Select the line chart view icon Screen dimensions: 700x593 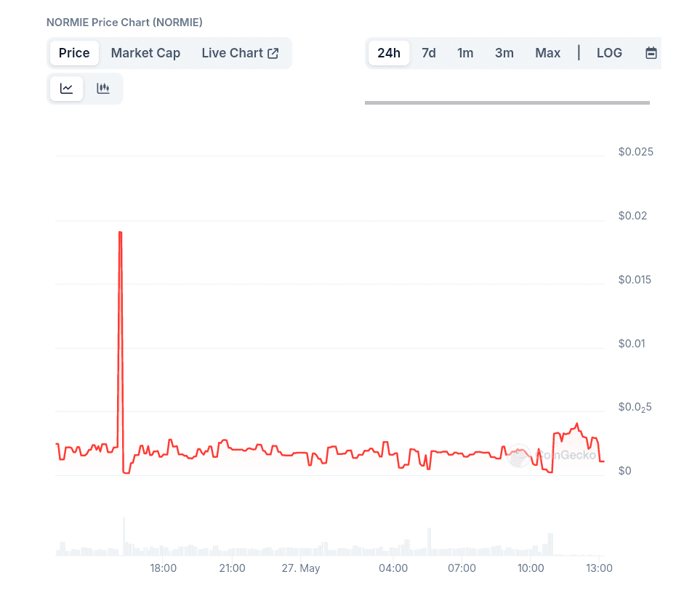[66, 89]
